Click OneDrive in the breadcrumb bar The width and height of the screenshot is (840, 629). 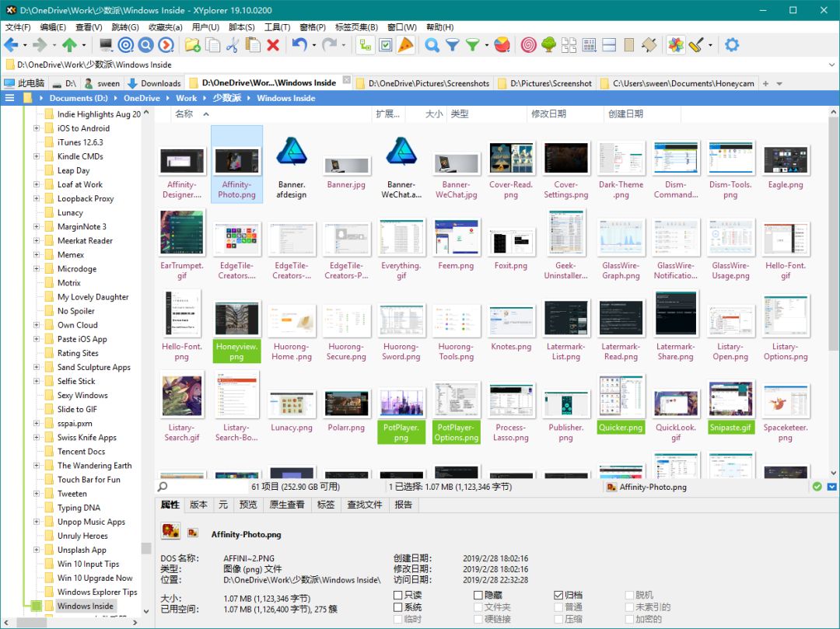(142, 98)
